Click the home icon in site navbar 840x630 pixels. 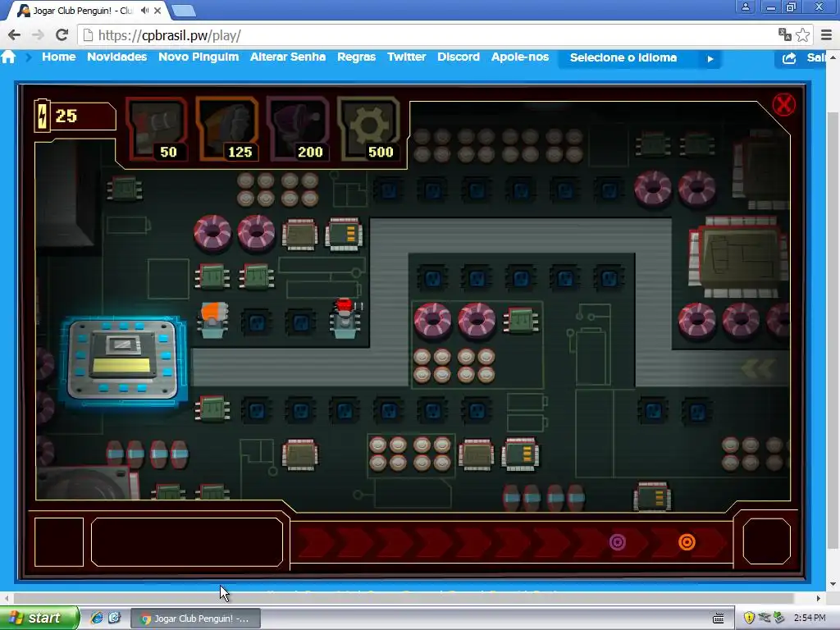(x=8, y=57)
